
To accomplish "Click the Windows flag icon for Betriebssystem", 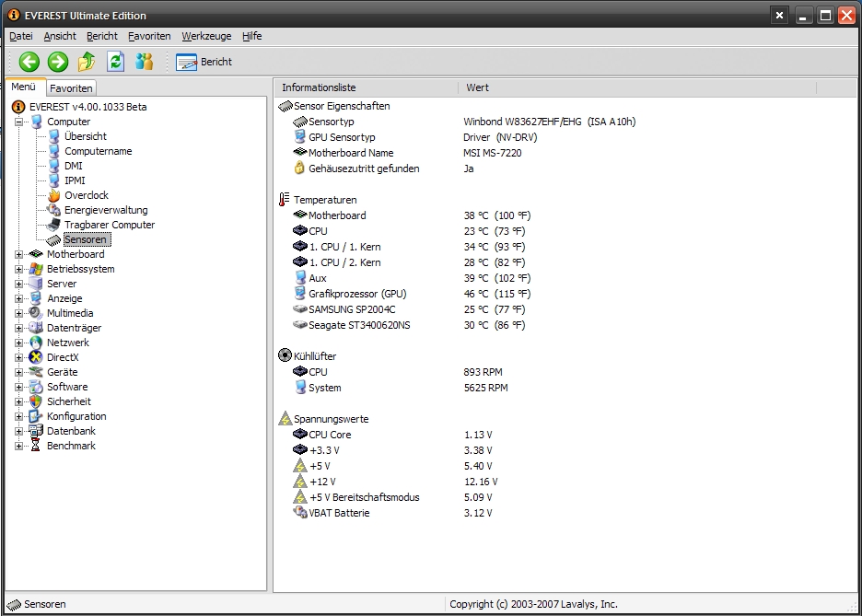I will 36,269.
